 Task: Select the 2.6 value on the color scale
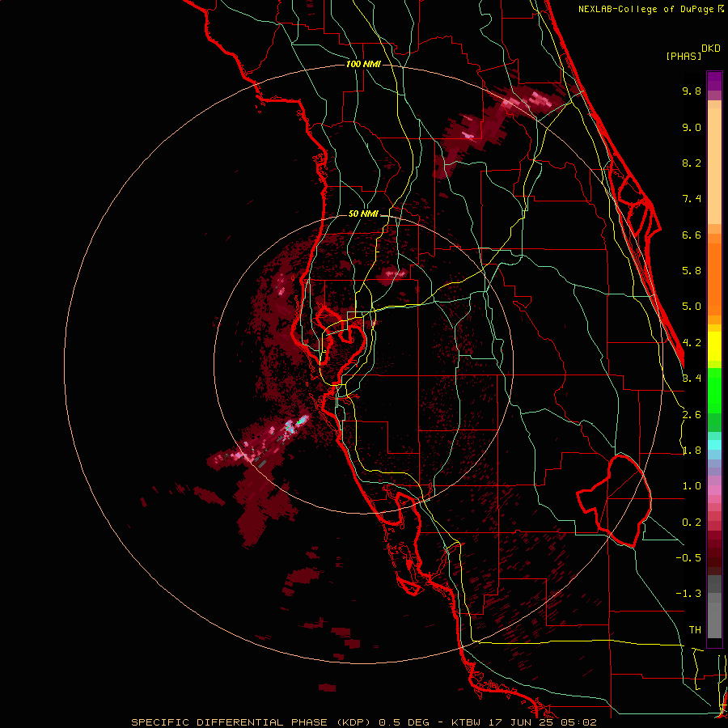coord(692,415)
